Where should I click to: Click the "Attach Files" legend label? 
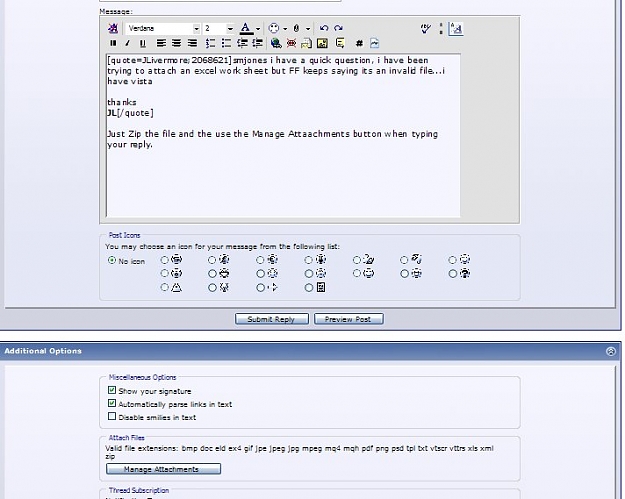127,438
